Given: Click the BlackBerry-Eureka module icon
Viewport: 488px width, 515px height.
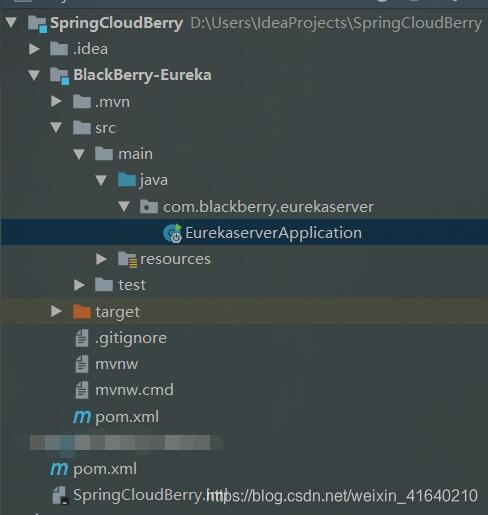Looking at the screenshot, I should 59,76.
